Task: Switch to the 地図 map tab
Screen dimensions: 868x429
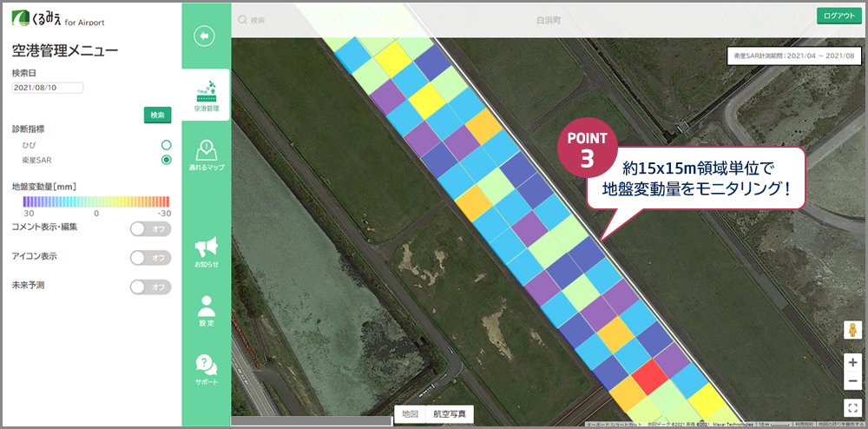Action: [x=410, y=414]
